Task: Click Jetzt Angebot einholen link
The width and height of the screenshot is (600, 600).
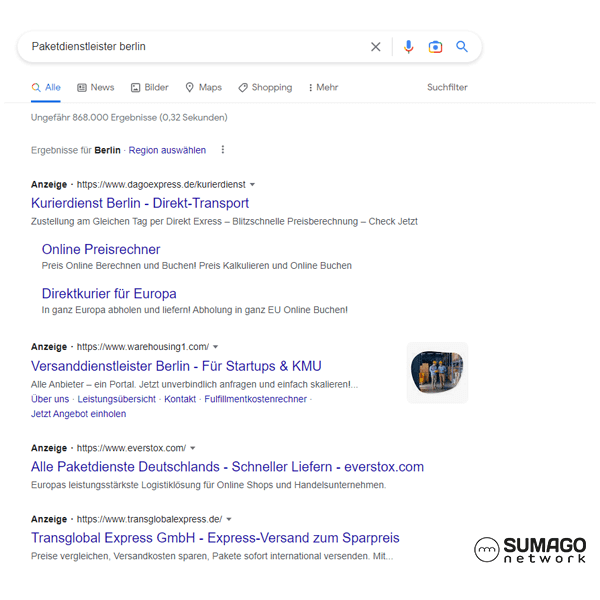Action: click(x=78, y=414)
